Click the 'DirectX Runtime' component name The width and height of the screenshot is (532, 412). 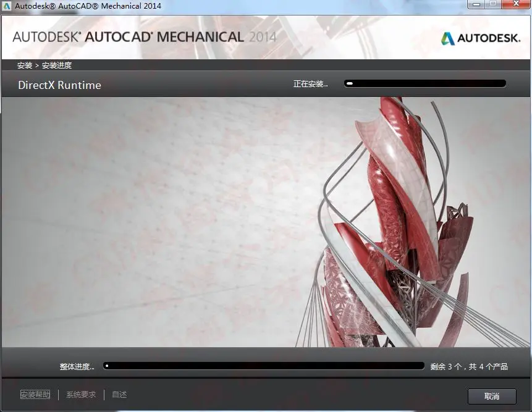tap(59, 85)
